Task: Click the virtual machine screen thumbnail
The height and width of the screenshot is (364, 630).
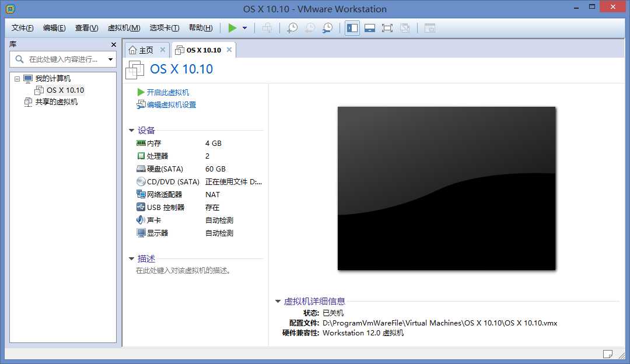Action: point(446,188)
